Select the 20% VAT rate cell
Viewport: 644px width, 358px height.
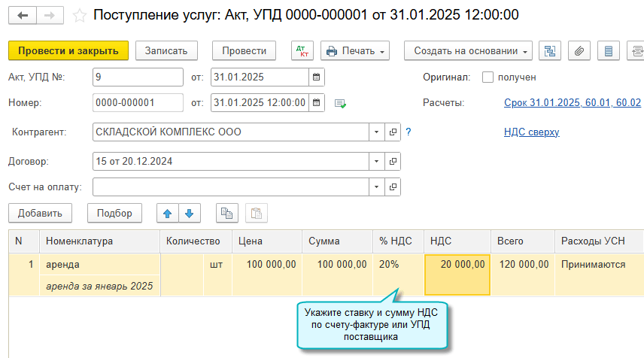398,275
